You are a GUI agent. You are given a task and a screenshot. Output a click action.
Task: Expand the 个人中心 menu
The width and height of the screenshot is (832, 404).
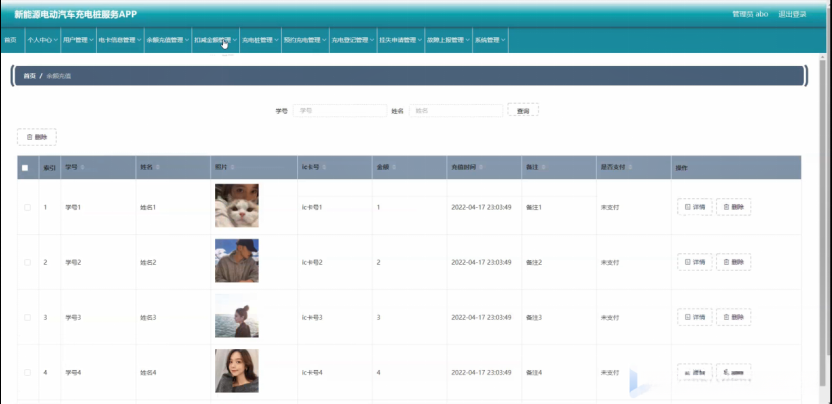point(42,40)
